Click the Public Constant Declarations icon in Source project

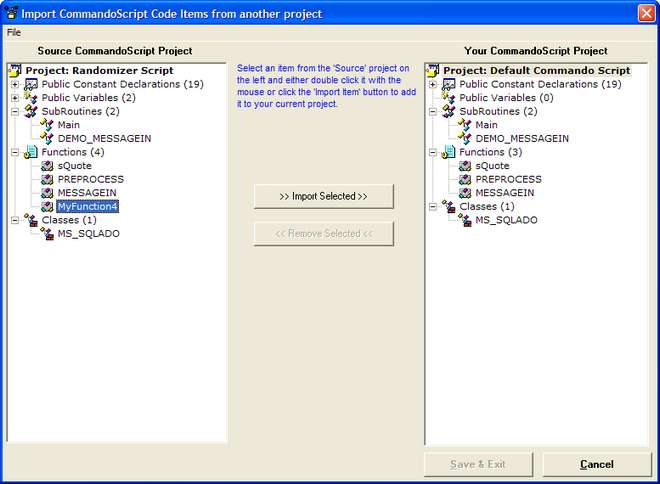tap(31, 85)
